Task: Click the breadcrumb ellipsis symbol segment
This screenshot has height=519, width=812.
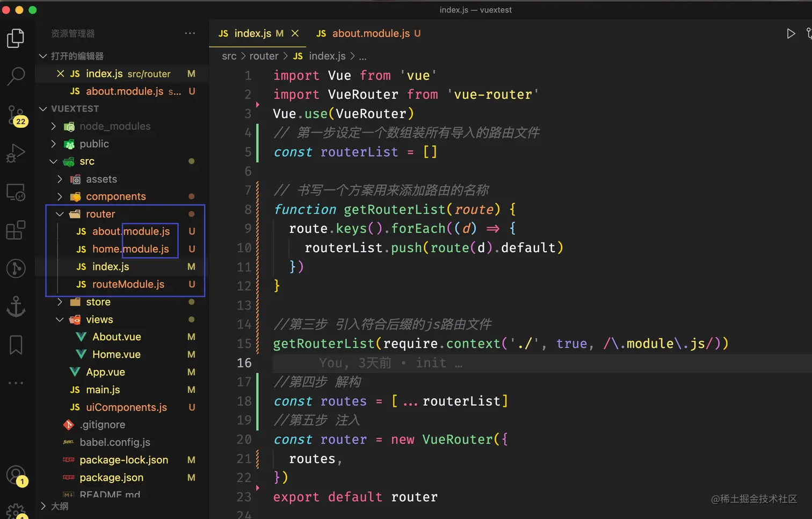Action: (363, 56)
